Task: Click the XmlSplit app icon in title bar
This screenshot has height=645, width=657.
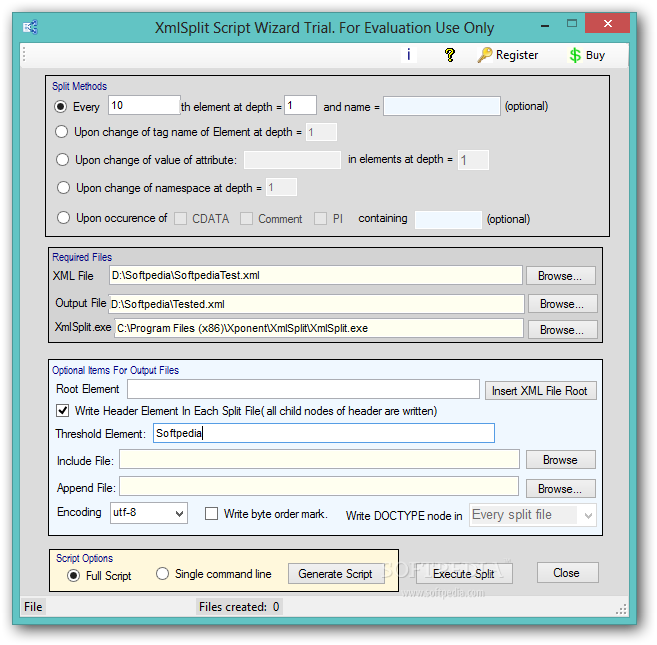Action: click(x=30, y=28)
